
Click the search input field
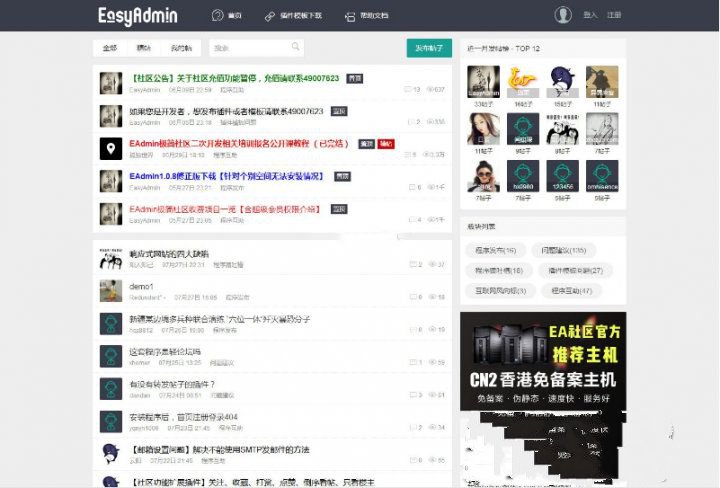pyautogui.click(x=250, y=48)
